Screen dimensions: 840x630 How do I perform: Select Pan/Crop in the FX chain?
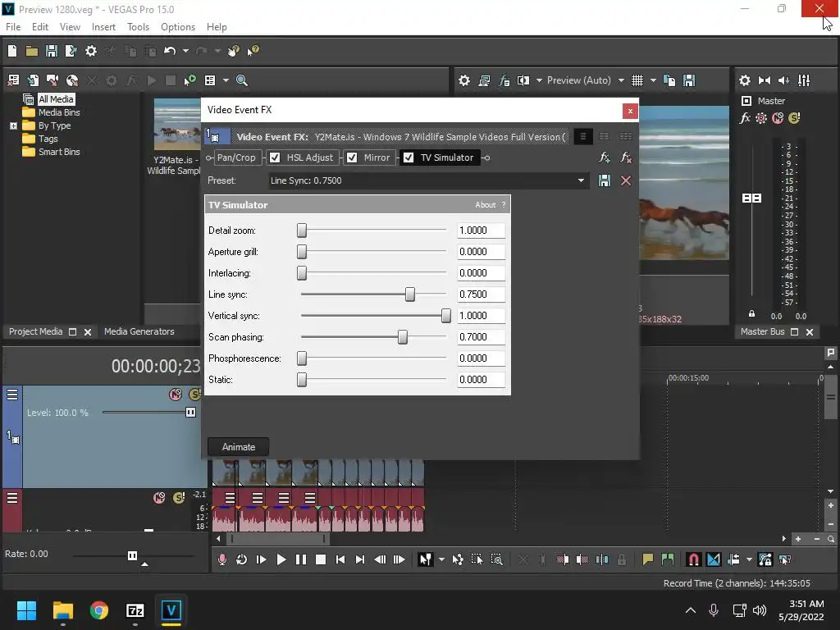click(236, 157)
